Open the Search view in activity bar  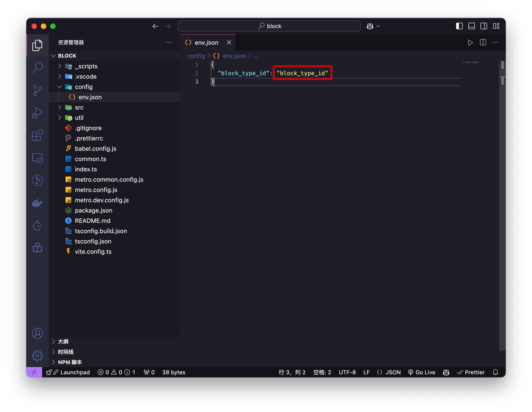click(37, 68)
